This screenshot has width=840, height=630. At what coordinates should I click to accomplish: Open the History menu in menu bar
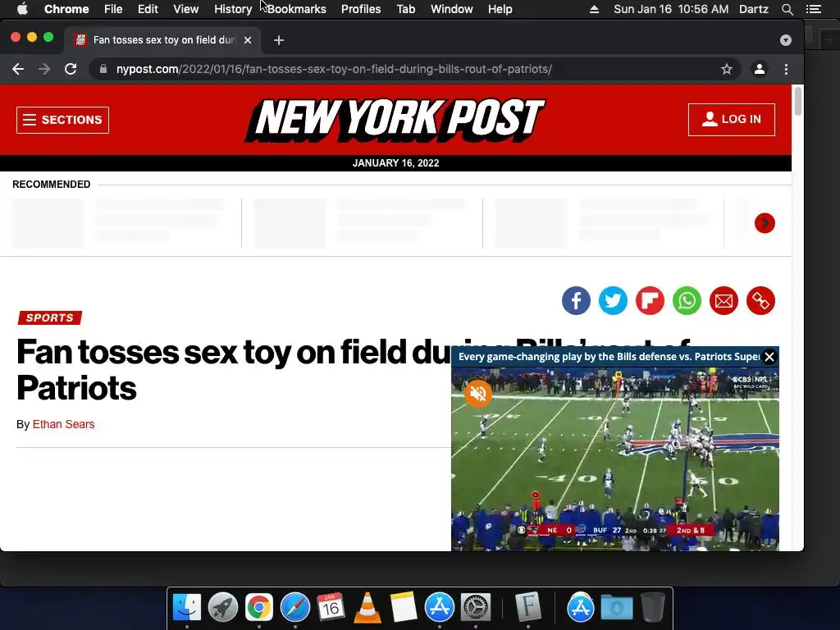pos(233,9)
